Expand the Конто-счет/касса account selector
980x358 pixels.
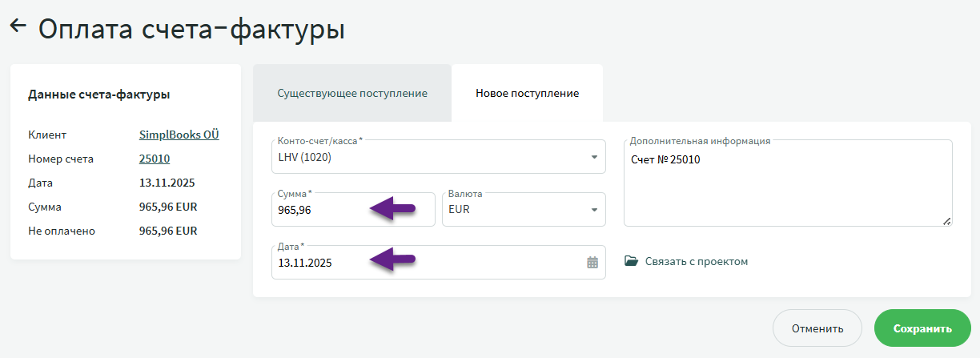point(432,157)
